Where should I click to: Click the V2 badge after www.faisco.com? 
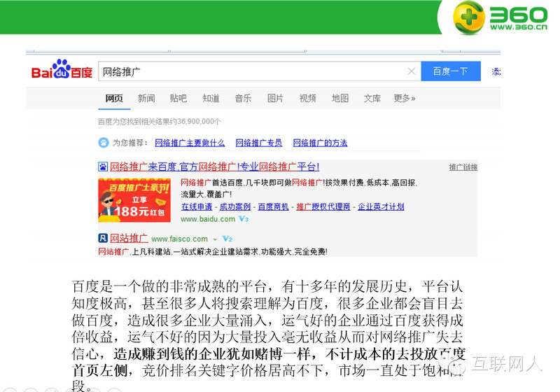(x=227, y=239)
